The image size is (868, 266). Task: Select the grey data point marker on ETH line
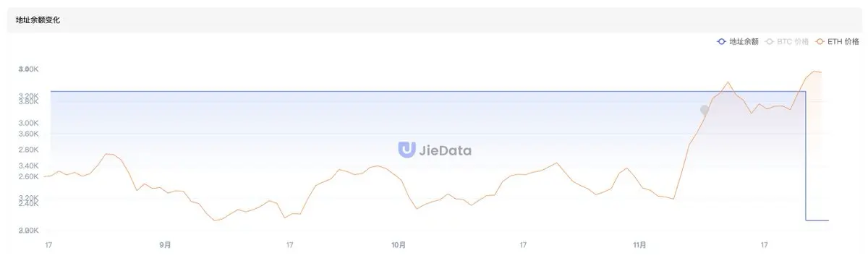(x=705, y=111)
